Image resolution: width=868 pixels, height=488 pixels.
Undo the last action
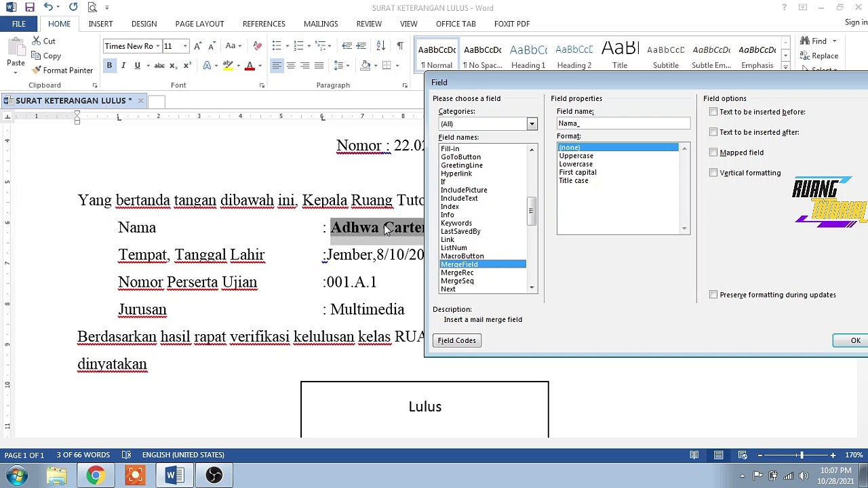tap(48, 7)
